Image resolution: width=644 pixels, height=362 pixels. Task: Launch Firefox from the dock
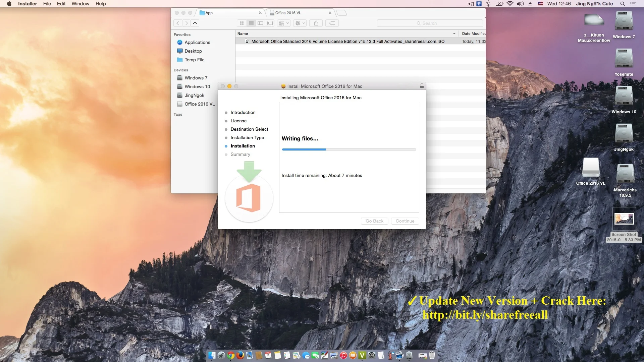[240, 355]
